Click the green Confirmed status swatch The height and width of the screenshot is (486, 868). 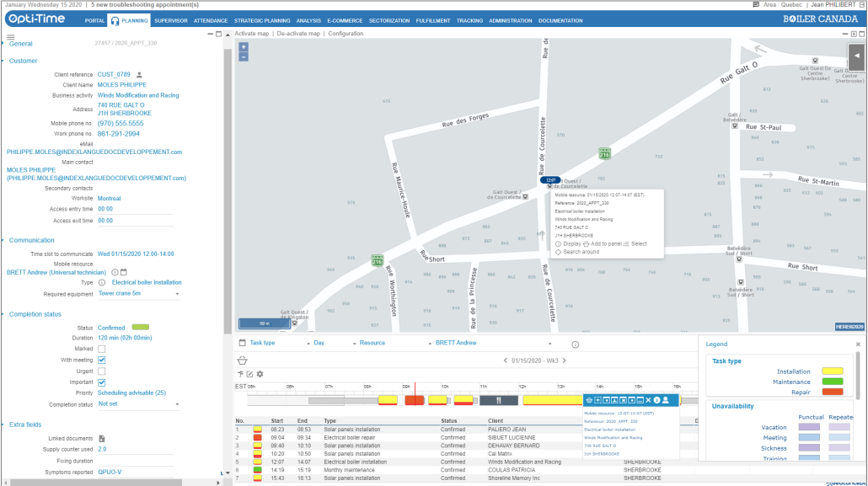click(141, 328)
